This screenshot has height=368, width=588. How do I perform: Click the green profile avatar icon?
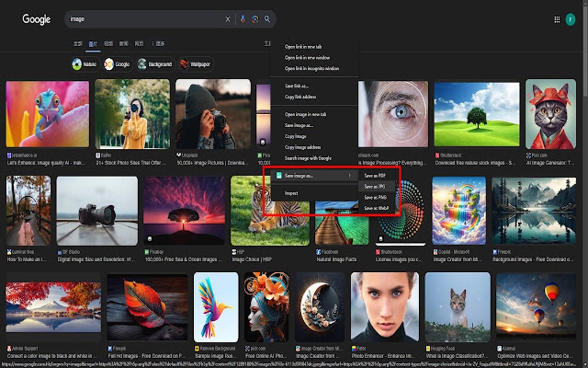coord(571,19)
